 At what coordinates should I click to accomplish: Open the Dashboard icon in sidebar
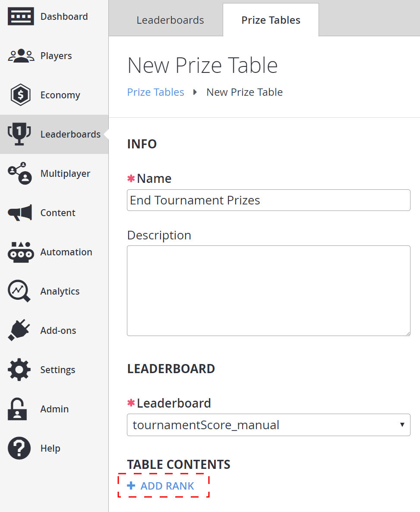[x=21, y=16]
